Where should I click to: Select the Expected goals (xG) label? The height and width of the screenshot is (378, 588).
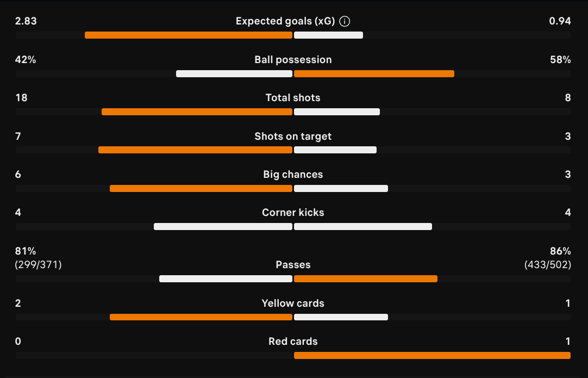(x=285, y=21)
